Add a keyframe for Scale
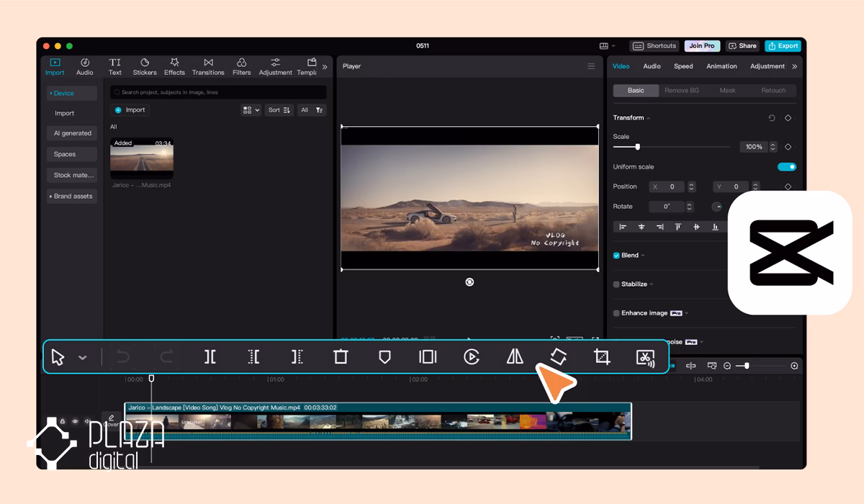 788,147
